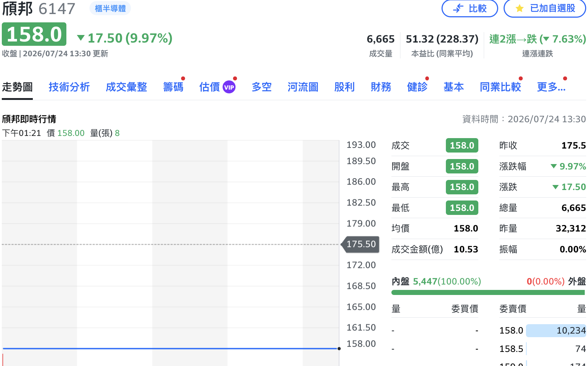
Task: Open the 櫃半導體 industry tag
Action: 110,8
